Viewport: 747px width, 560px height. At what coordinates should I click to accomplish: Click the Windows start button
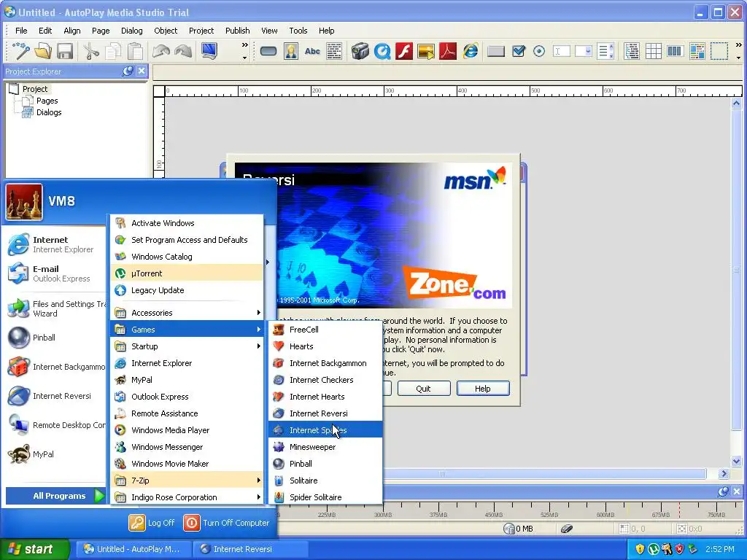click(x=35, y=549)
